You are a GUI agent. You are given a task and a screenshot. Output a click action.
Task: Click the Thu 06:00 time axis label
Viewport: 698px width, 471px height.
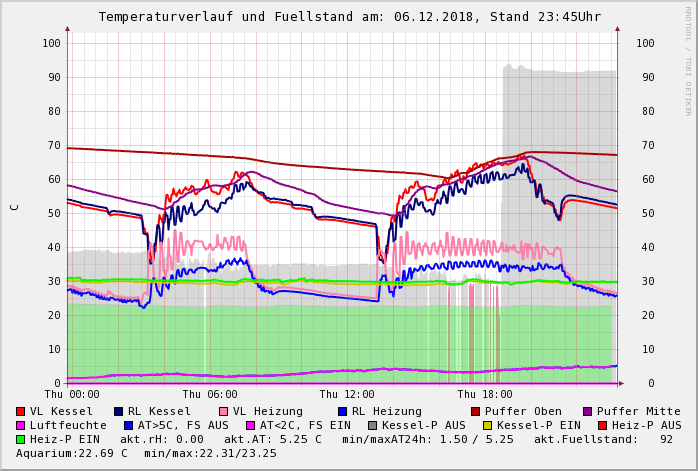pos(209,394)
